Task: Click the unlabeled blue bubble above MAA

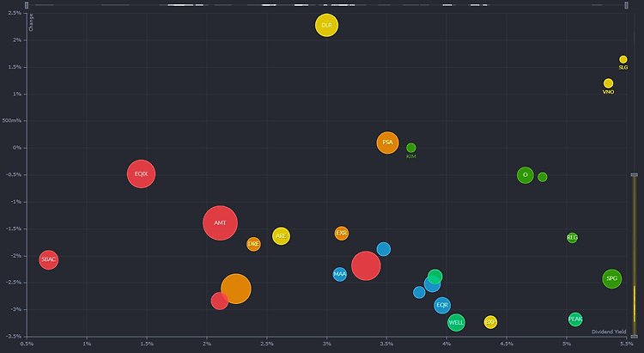Action: 384,249
